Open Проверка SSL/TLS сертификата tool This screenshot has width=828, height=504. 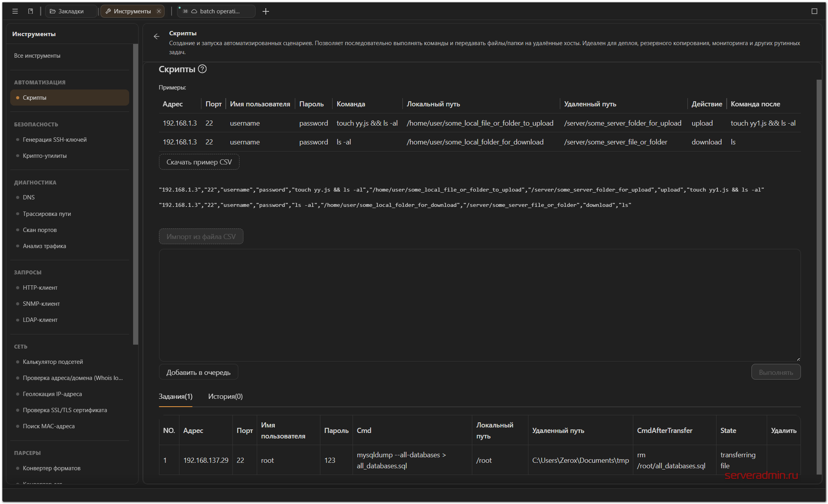(70, 410)
